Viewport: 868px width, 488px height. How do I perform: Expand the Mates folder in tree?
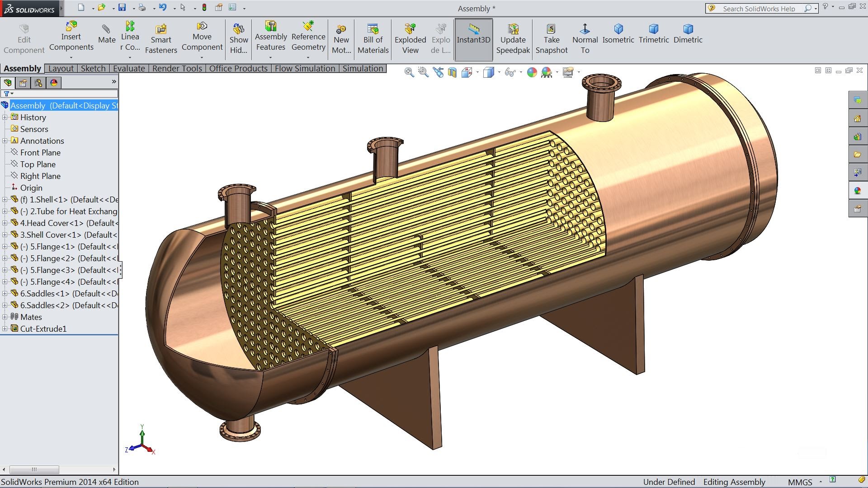[x=5, y=317]
